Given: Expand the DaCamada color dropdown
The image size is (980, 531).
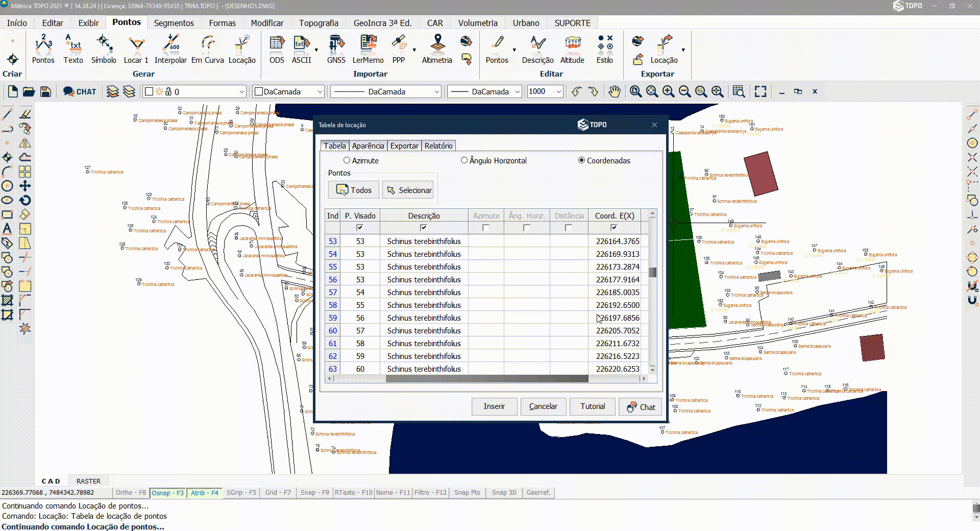Looking at the screenshot, I should [x=320, y=92].
